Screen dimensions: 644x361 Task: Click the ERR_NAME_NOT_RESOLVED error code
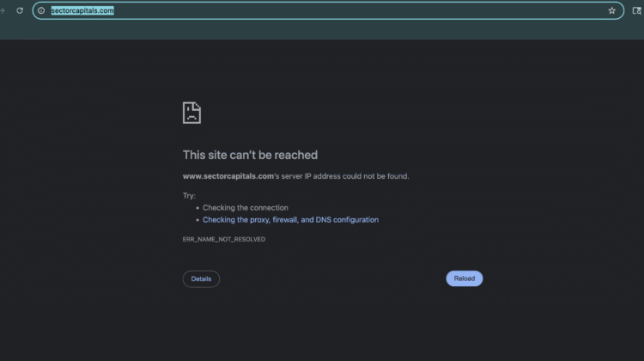223,239
